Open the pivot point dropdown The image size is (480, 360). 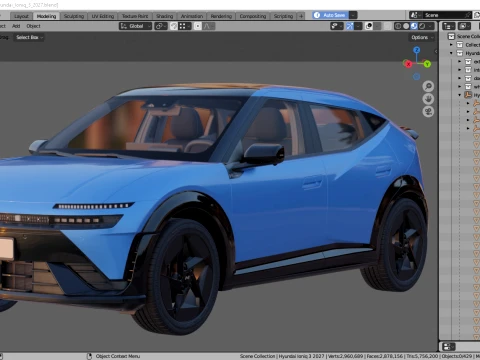161,26
